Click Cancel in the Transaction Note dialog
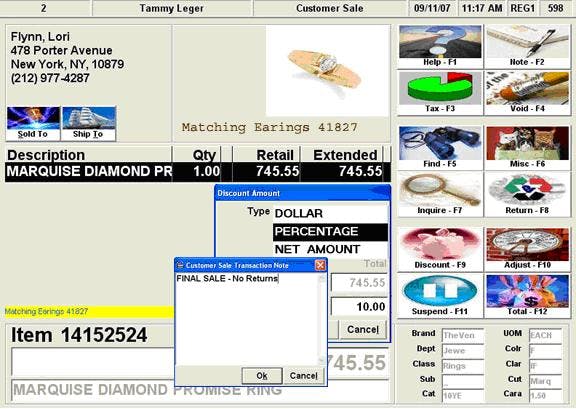The width and height of the screenshot is (576, 409). pos(303,376)
